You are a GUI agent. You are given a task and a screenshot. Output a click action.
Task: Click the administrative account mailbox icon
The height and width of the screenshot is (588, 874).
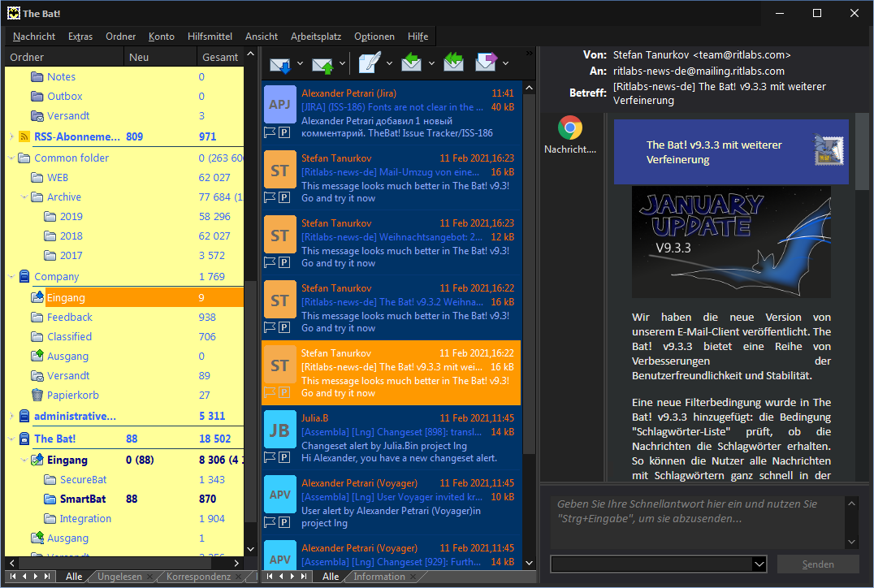click(24, 417)
